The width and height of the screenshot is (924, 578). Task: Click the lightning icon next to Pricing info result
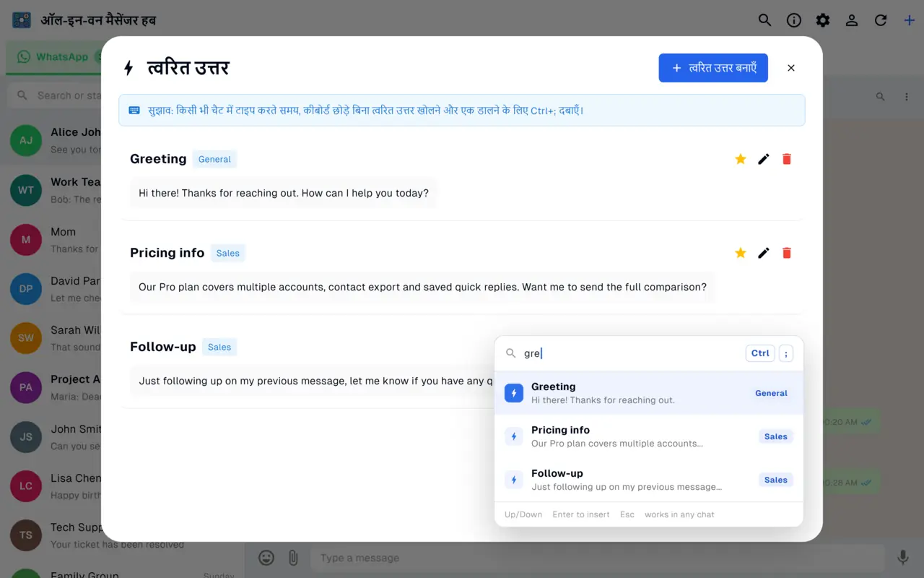pyautogui.click(x=514, y=436)
